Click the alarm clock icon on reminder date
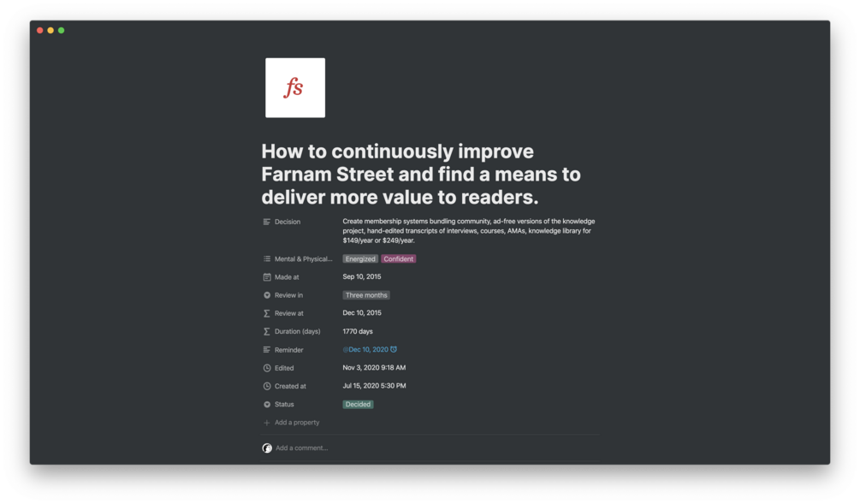 pyautogui.click(x=394, y=349)
